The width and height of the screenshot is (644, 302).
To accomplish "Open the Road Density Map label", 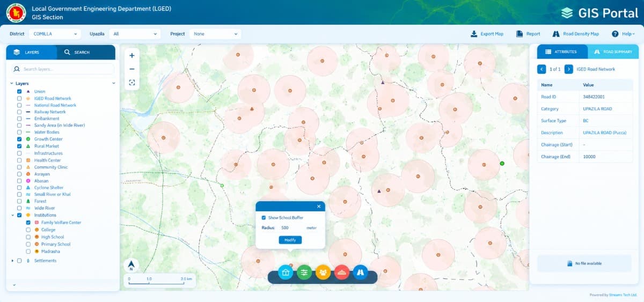I will coord(581,34).
